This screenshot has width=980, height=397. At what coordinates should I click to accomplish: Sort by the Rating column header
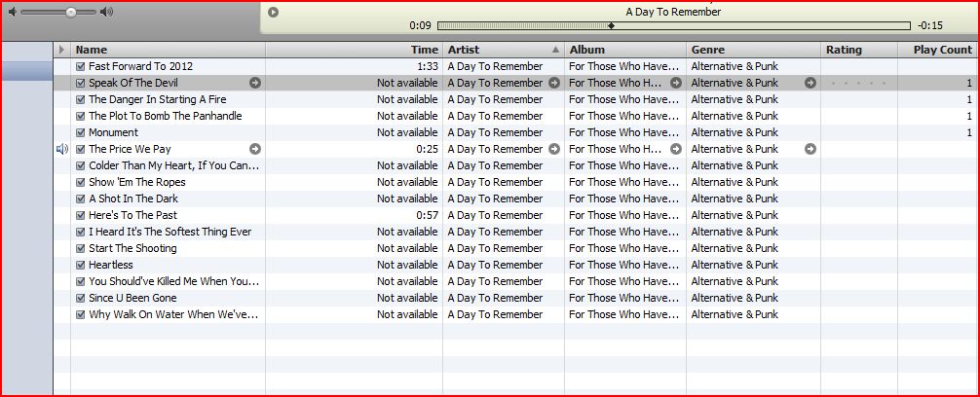[859, 50]
